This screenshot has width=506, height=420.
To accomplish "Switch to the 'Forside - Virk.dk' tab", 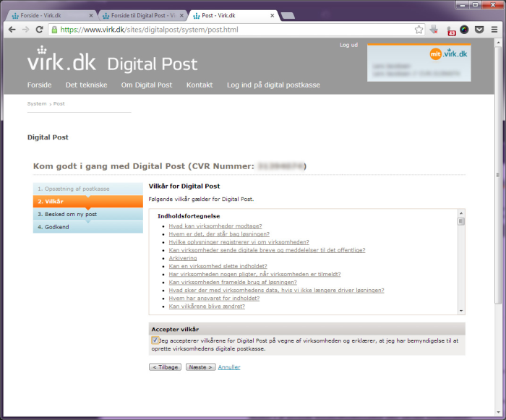I will pos(50,15).
